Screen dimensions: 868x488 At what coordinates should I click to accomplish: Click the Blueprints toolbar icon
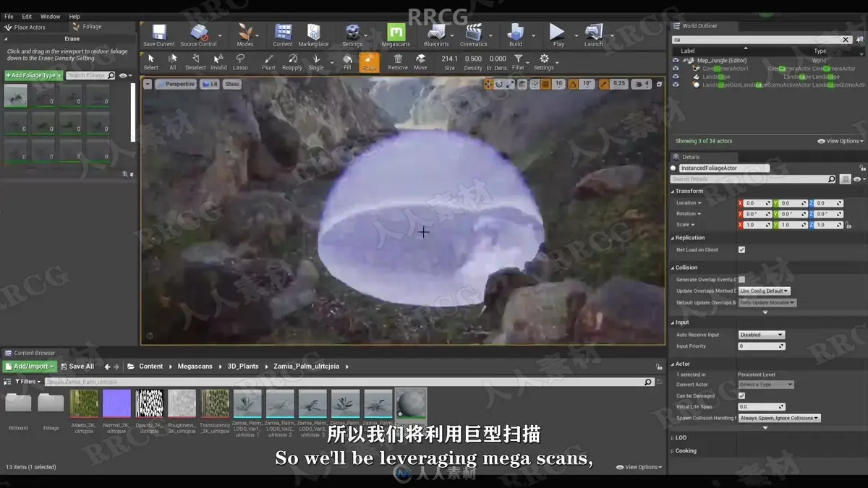tap(436, 34)
